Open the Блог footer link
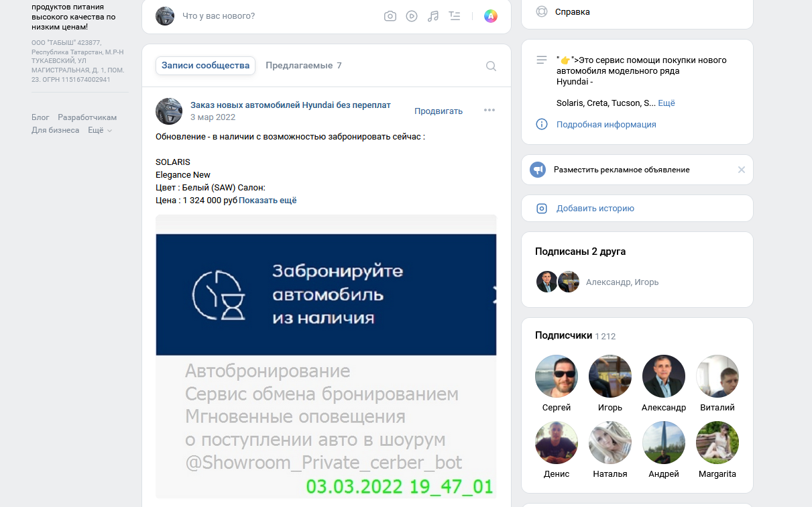 tap(40, 117)
